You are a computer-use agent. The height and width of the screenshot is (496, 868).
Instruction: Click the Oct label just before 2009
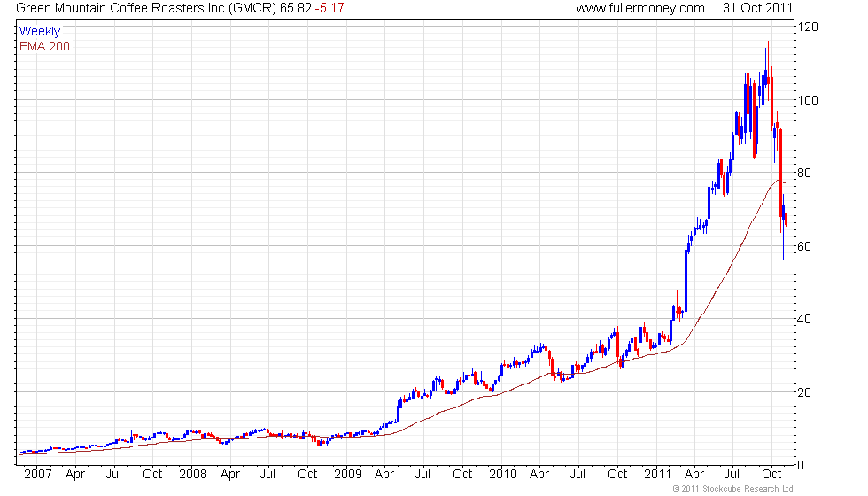[307, 475]
